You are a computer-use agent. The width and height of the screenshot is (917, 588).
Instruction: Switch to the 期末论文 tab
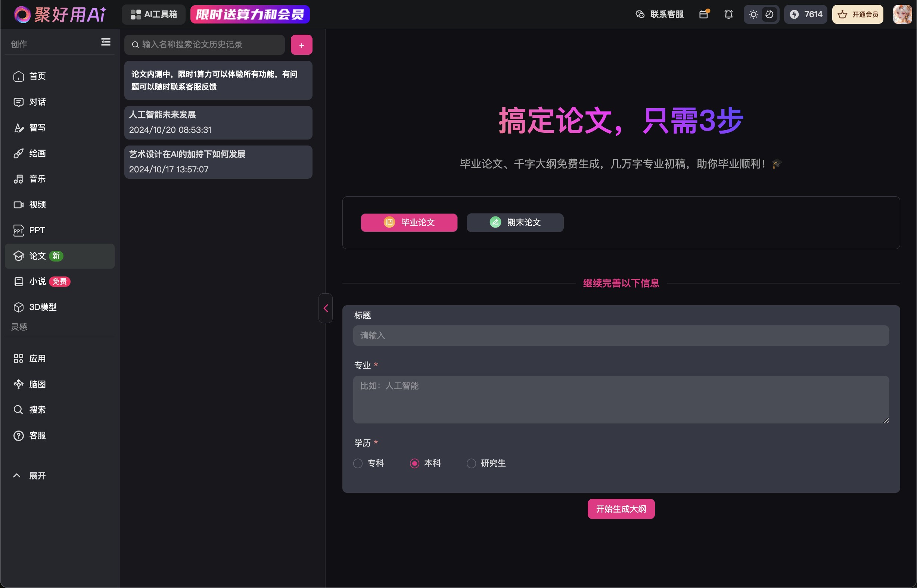(x=515, y=222)
